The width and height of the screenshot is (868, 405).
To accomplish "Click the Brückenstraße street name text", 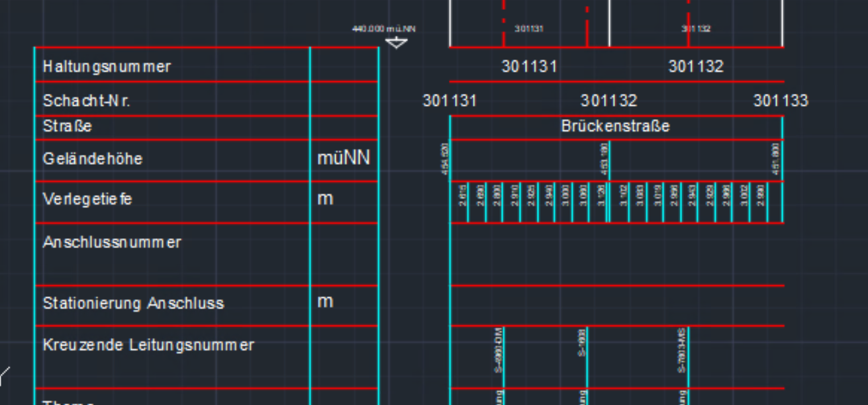I will [x=615, y=126].
